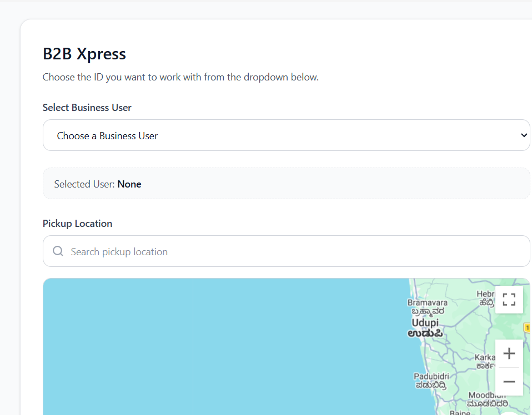532x415 pixels.
Task: Click the Selected User: None box
Action: tap(286, 184)
